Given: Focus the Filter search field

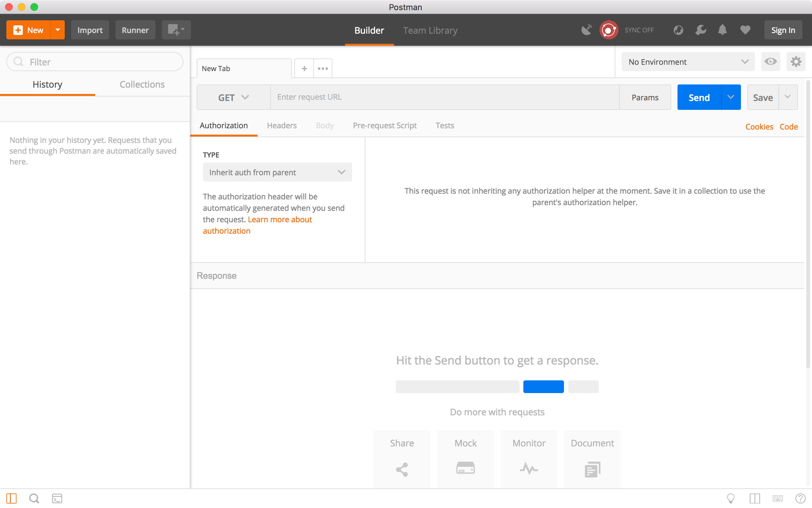Looking at the screenshot, I should click(x=95, y=62).
